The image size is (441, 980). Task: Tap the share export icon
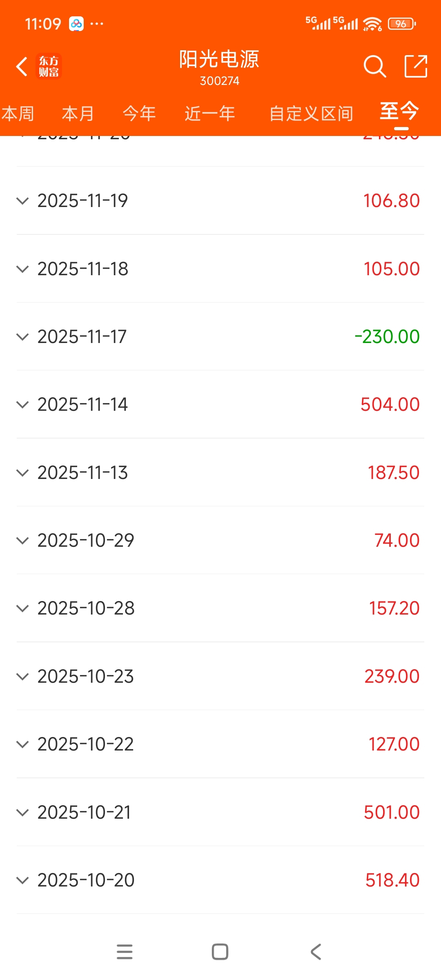pos(416,66)
